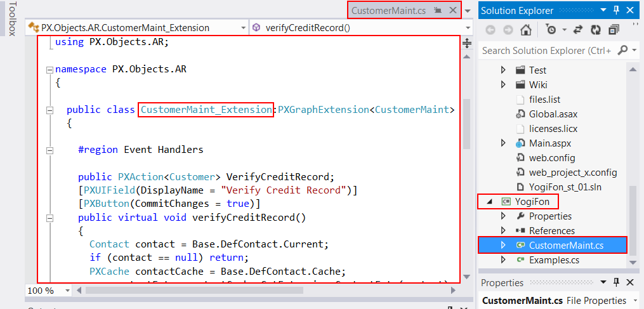Switch to the CustomerMaint.cs editor tab
The image size is (644, 309).
[388, 10]
